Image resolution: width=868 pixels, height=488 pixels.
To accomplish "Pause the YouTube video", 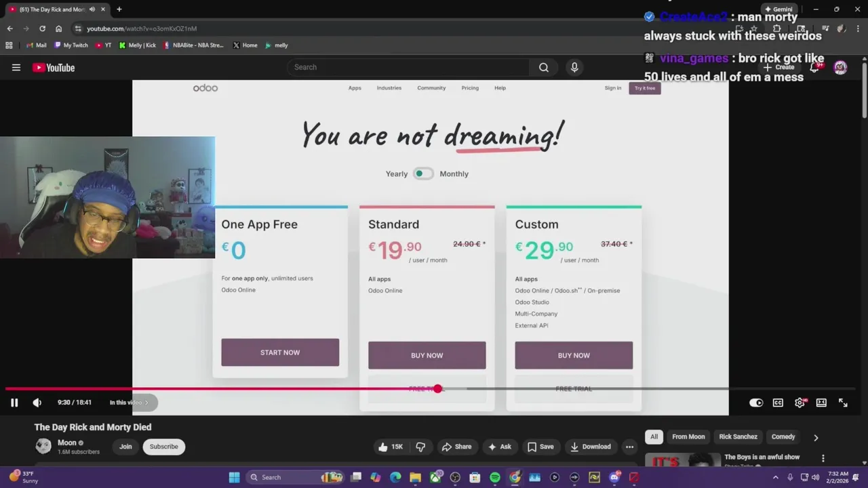I will (x=14, y=403).
